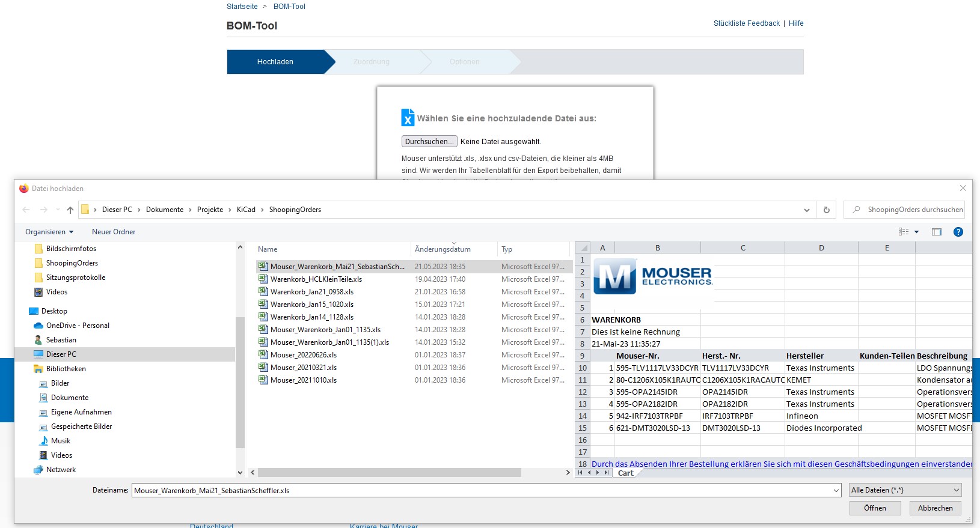Open the Dateiname combo box dropdown
The image size is (980, 528).
click(836, 491)
